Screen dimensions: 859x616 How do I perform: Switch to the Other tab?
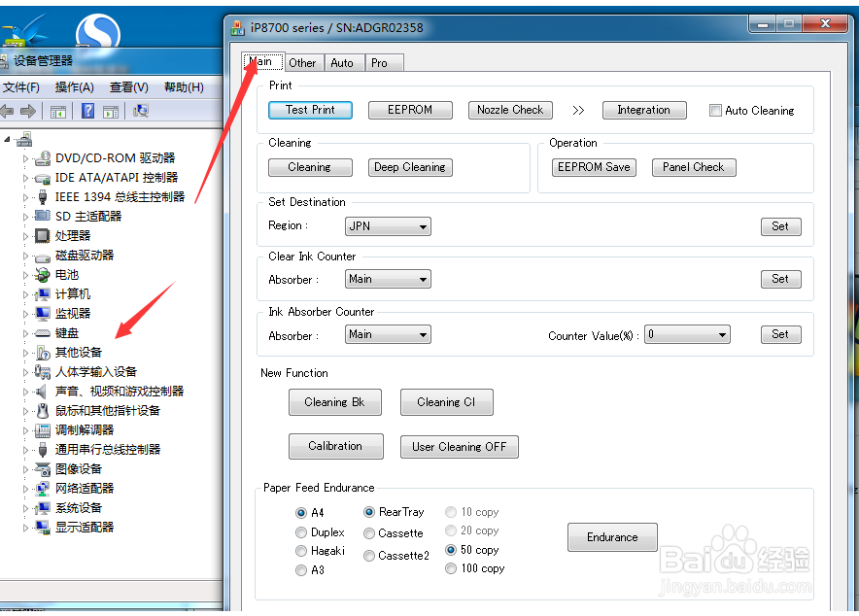[303, 63]
